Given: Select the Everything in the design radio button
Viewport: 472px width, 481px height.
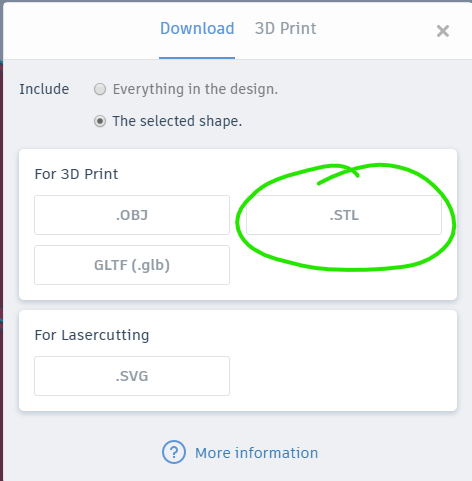Looking at the screenshot, I should (x=100, y=89).
